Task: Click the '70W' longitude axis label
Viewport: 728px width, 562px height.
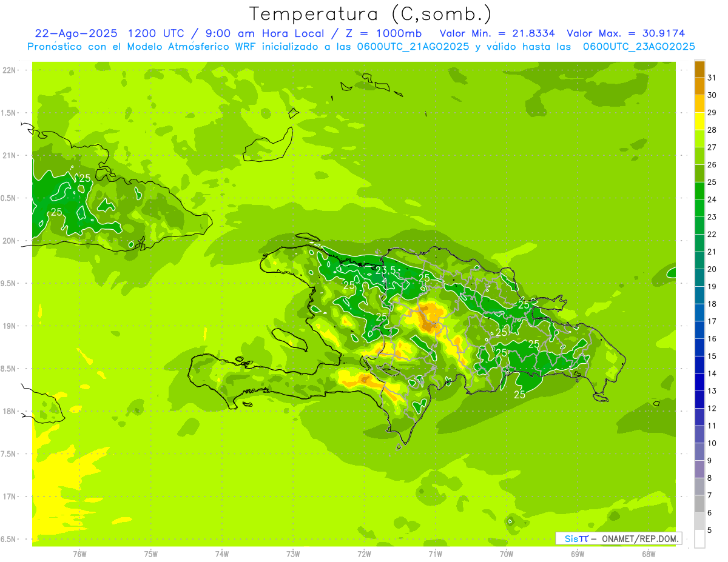Action: click(x=506, y=554)
